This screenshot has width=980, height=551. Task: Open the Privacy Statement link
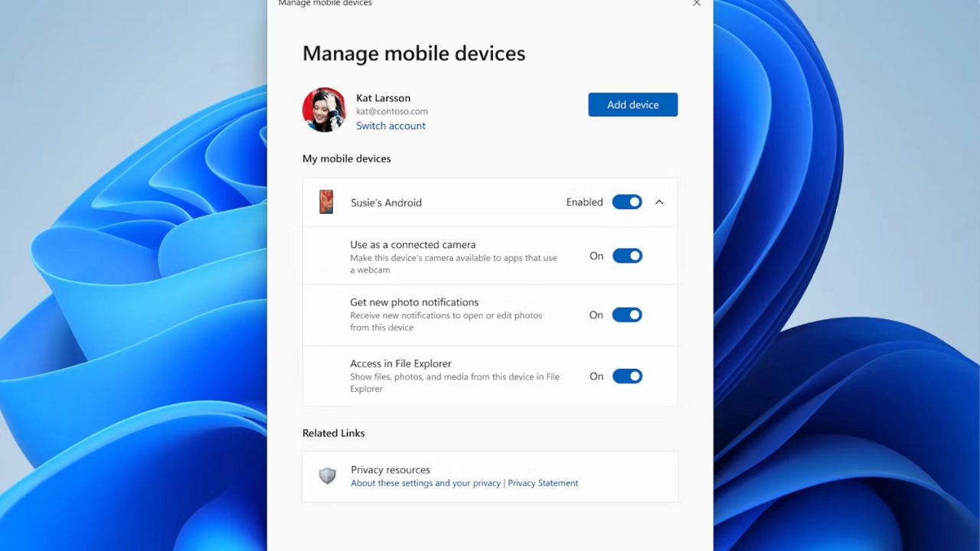point(543,483)
